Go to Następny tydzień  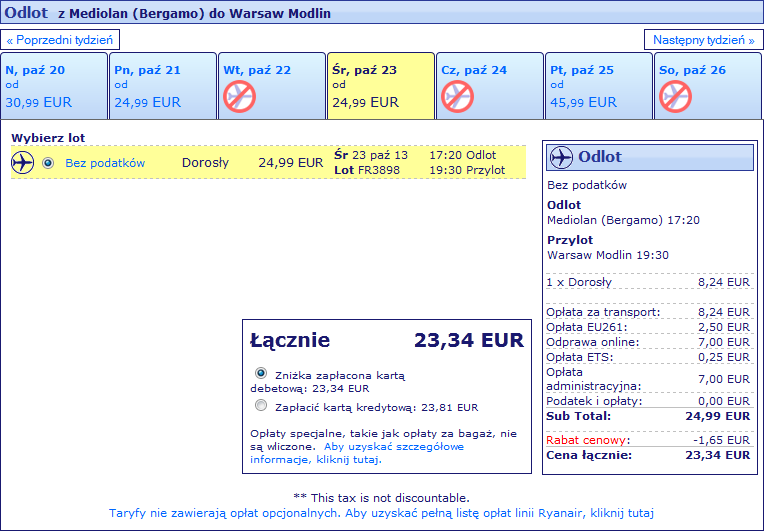(x=704, y=40)
